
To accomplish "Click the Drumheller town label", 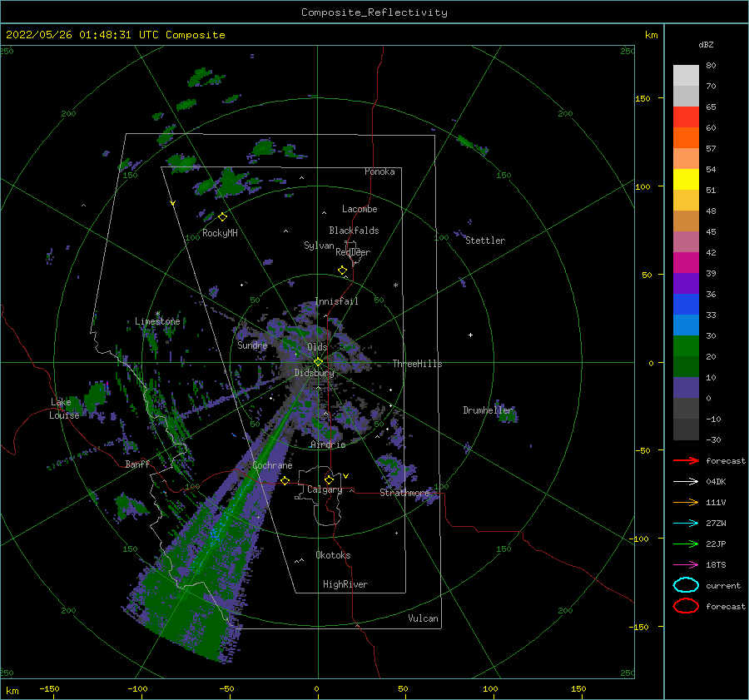I will tap(488, 410).
